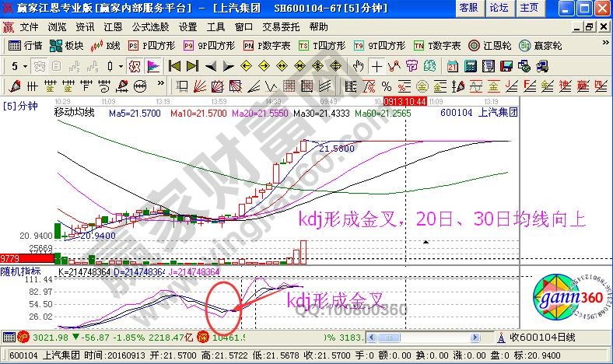This screenshot has height=364, width=613.
Task: Open the 公式选股 menu
Action: coord(150,26)
